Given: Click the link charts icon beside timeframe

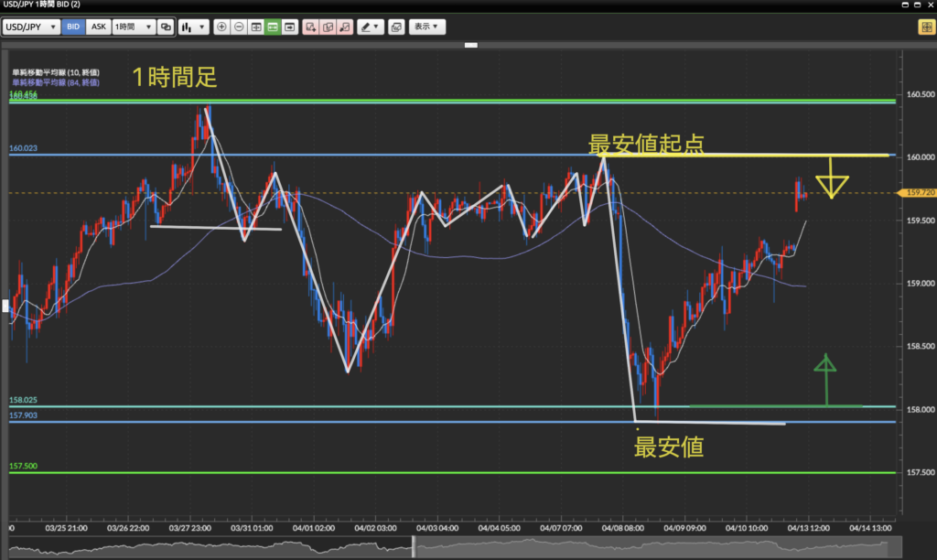Looking at the screenshot, I should click(x=166, y=27).
